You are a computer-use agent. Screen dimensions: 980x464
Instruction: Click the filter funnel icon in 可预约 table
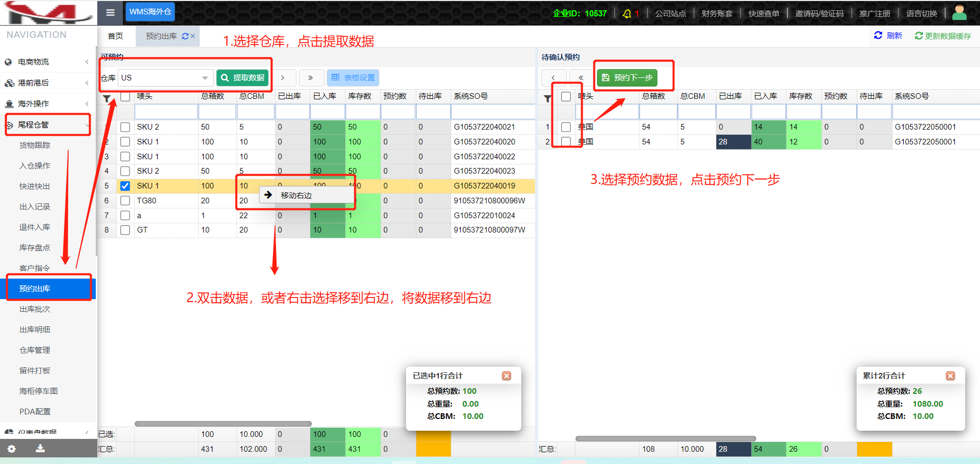(106, 99)
